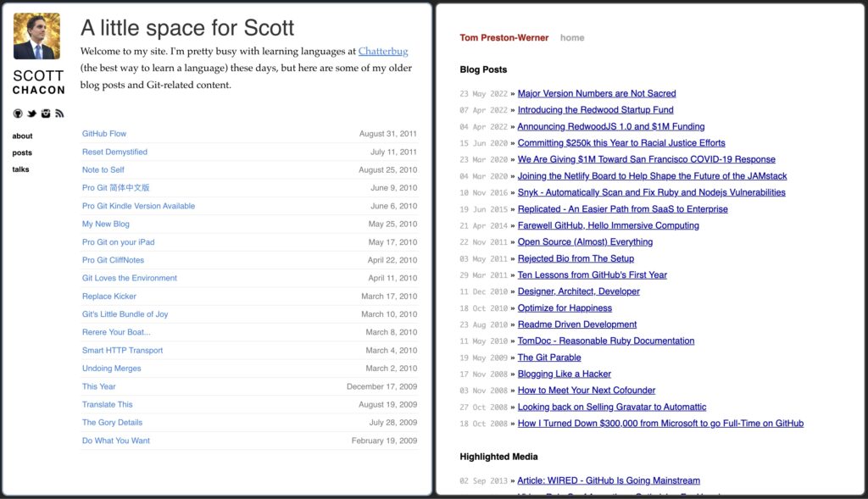
Task: Follow the Chatterbug link
Action: 383,52
